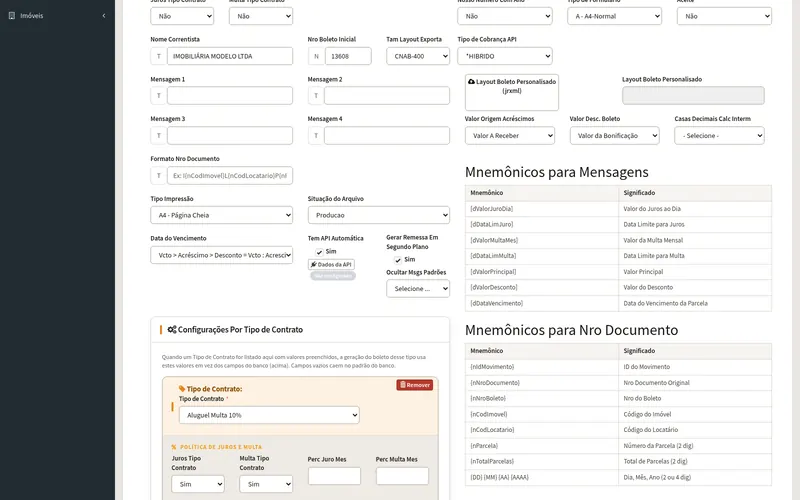
Task: Click the {dValorPrincipal} mnemonic cell
Action: point(541,272)
